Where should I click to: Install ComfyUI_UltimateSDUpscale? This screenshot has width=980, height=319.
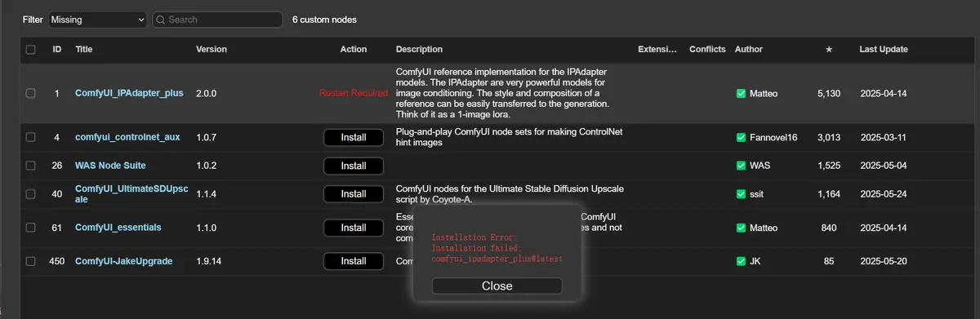click(354, 193)
